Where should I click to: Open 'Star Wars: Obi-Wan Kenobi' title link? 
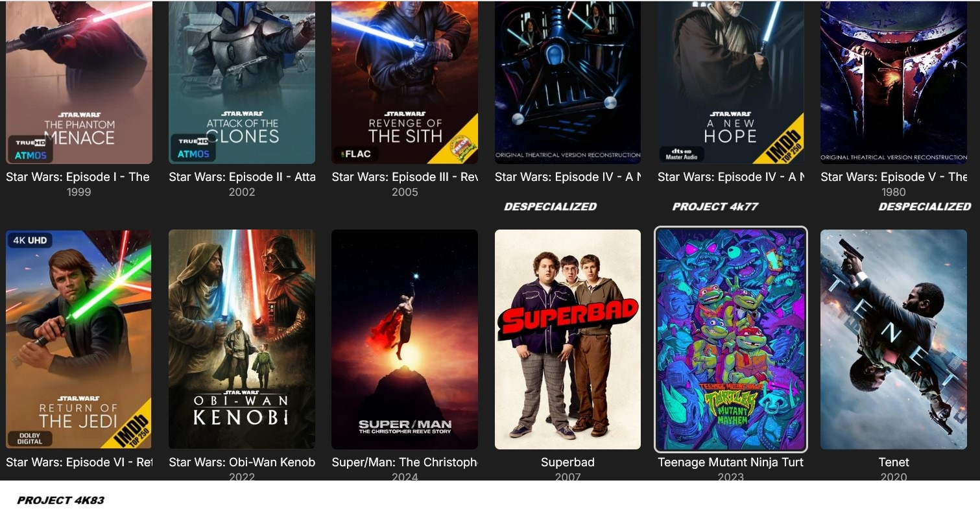242,462
